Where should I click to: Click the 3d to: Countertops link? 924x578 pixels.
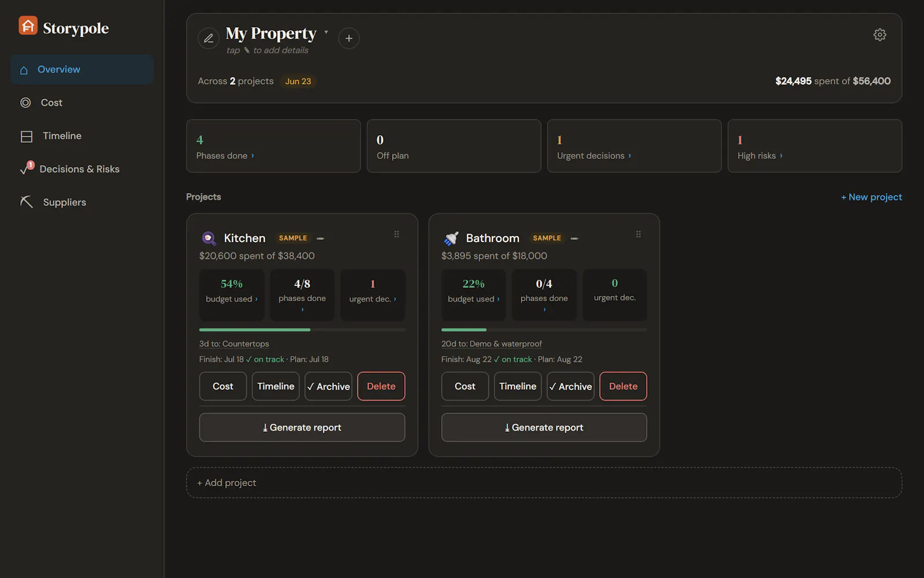click(x=234, y=344)
